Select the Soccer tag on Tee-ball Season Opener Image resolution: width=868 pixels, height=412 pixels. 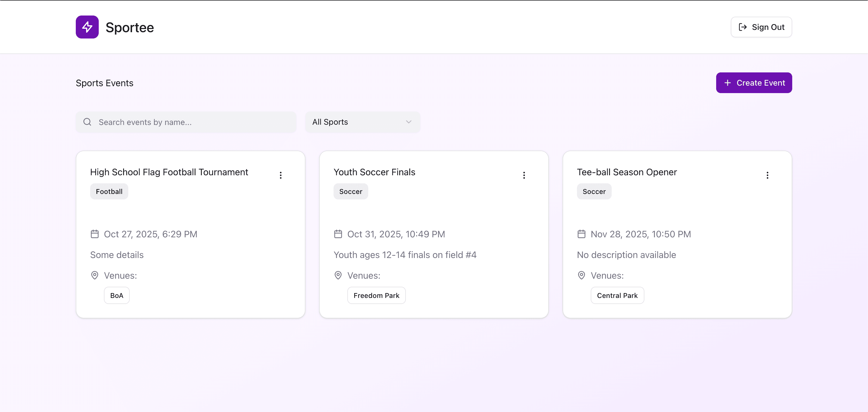click(x=594, y=191)
